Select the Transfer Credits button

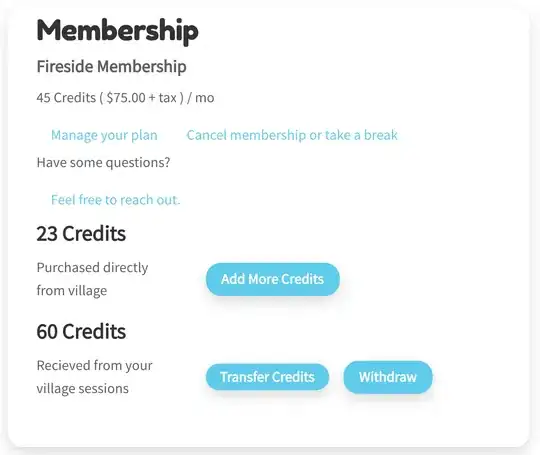coord(267,377)
